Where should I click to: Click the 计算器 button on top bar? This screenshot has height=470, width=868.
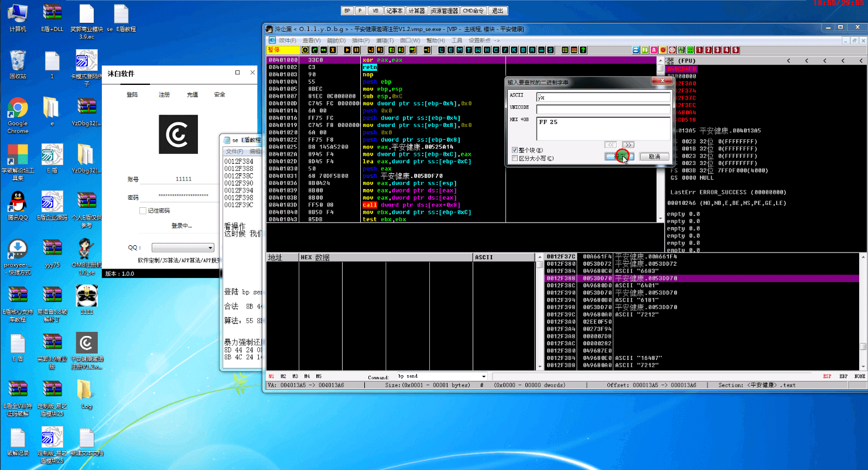(x=416, y=11)
